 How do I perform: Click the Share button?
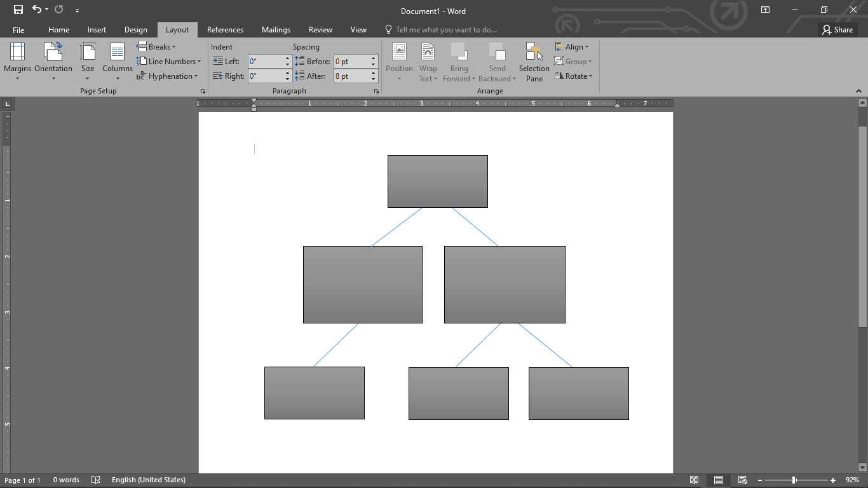[x=837, y=30]
